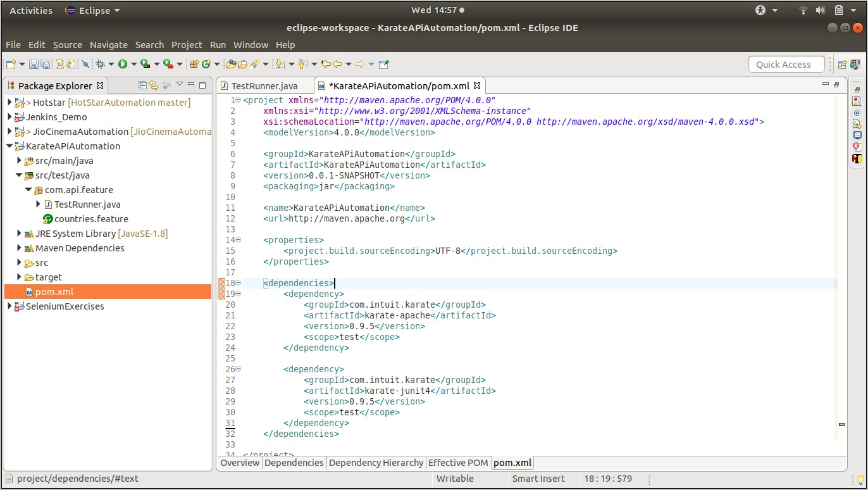Click the green Run button icon
Viewport: 868px width, 490px height.
click(123, 64)
